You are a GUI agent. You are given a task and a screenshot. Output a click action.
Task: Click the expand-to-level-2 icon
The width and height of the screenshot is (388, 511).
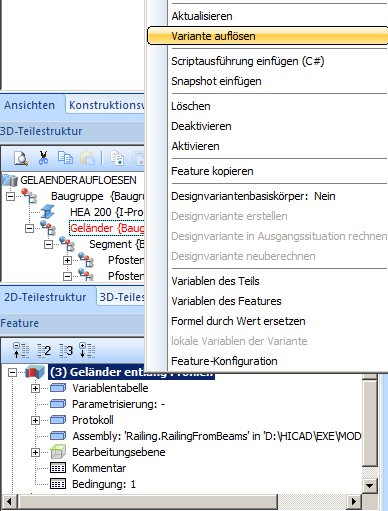[44, 351]
